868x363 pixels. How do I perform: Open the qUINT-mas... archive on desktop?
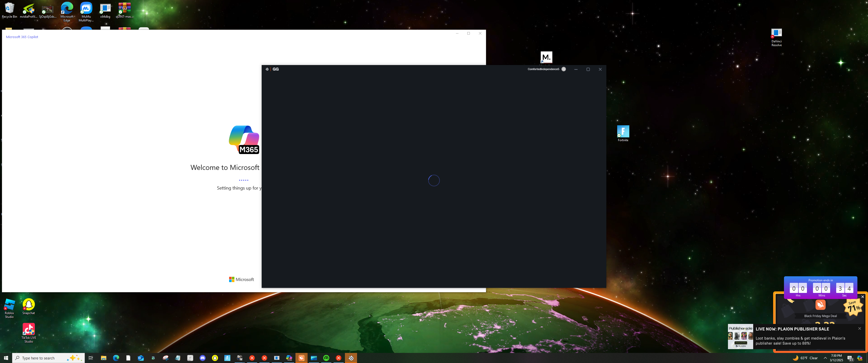pyautogui.click(x=124, y=10)
